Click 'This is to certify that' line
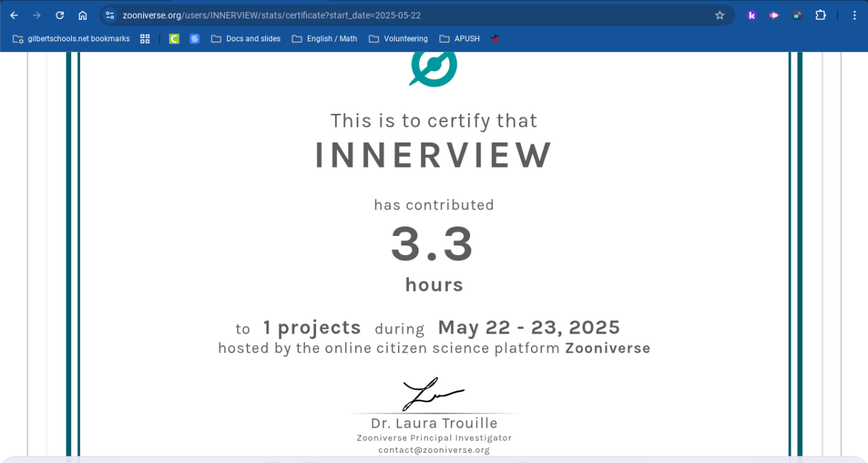Viewport: 868px width, 463px height. (x=434, y=121)
